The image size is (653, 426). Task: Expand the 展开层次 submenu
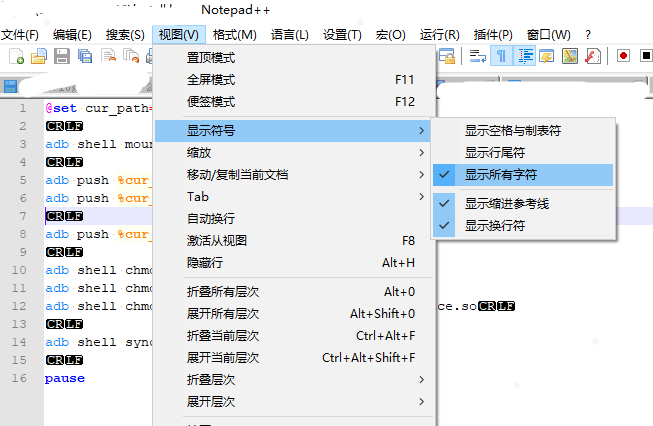point(294,402)
